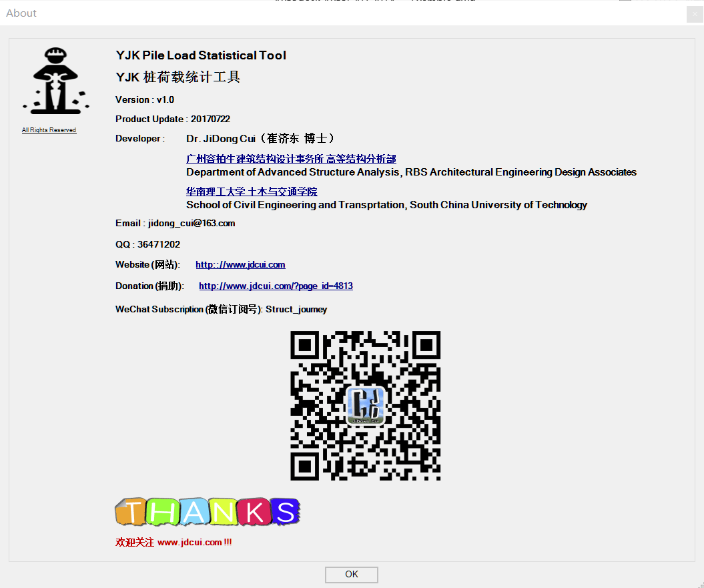Click Product Update : 20170722 text
Image resolution: width=704 pixels, height=588 pixels.
coord(173,119)
